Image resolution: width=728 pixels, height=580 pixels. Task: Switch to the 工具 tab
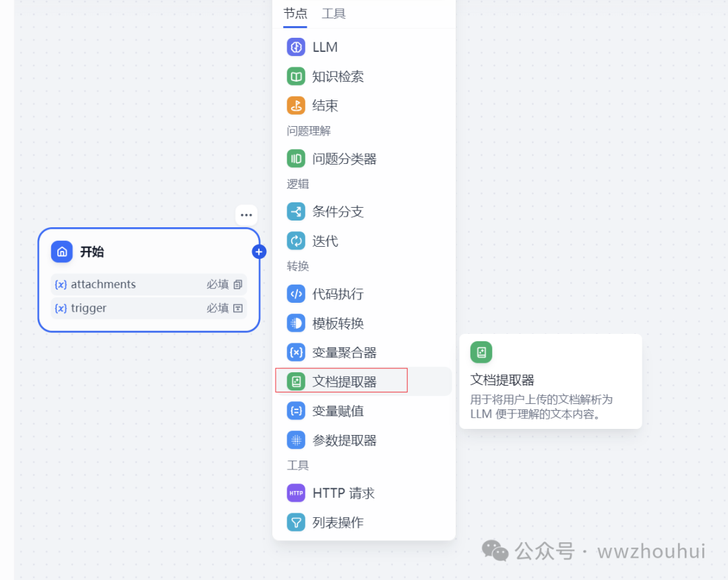coord(334,13)
